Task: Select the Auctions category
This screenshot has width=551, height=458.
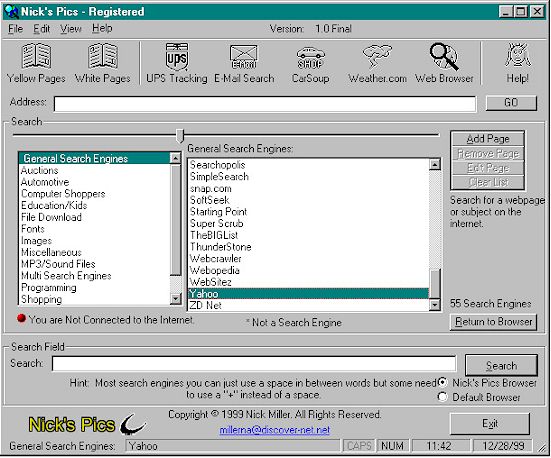Action: click(94, 170)
